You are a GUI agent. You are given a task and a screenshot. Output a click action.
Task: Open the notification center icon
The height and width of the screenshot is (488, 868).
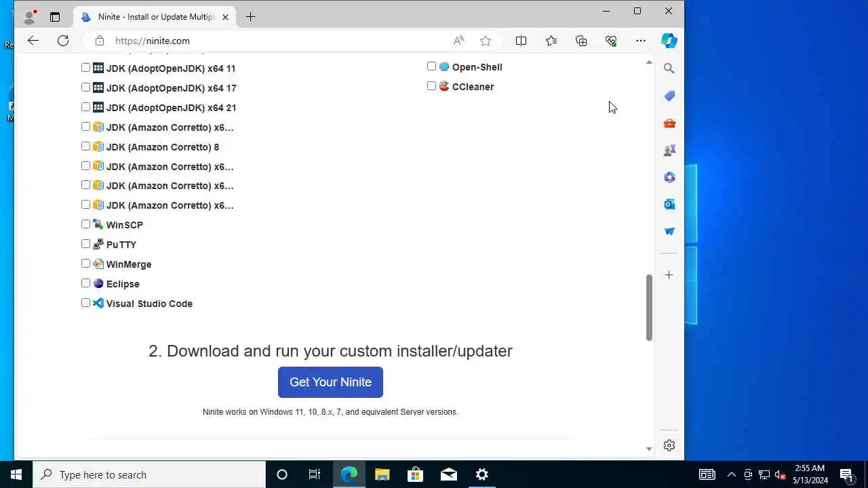tap(846, 474)
